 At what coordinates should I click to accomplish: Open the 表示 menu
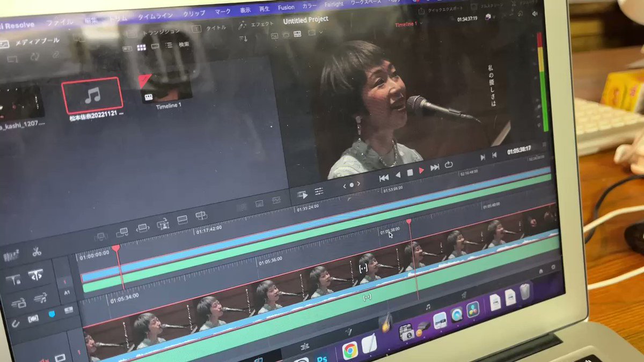click(245, 10)
